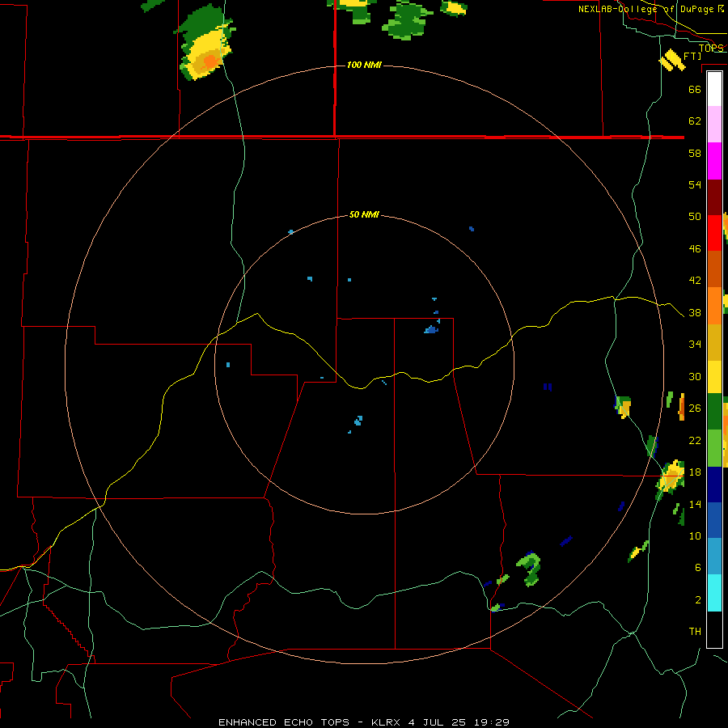The width and height of the screenshot is (728, 728).
Task: Click the 62 legend value
Action: point(695,121)
